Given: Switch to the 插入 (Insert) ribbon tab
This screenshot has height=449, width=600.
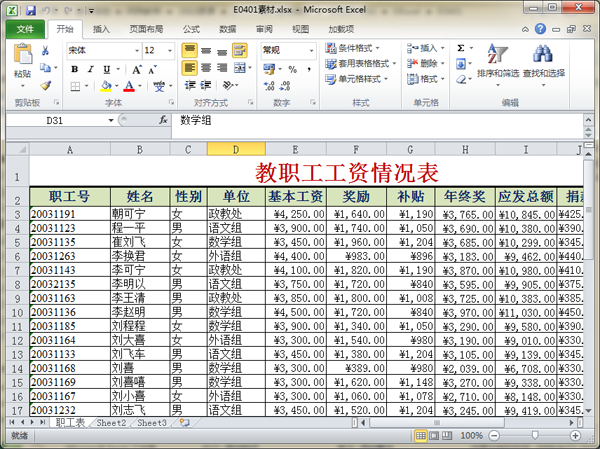Looking at the screenshot, I should click(101, 29).
